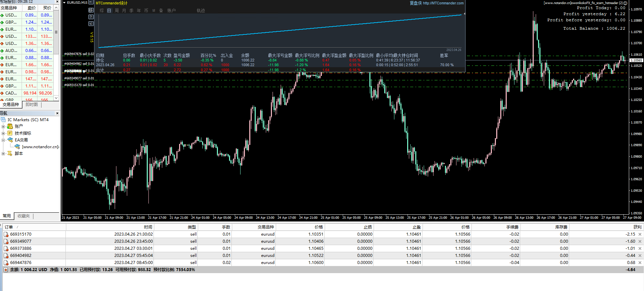Click the IC Markets (SC) MT4 icon
644x291 pixels.
3,120
